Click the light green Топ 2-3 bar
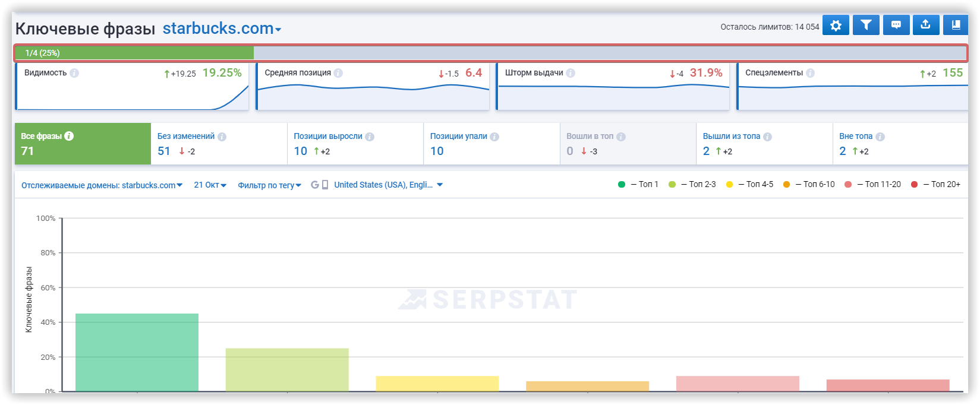980x405 pixels. (287, 369)
